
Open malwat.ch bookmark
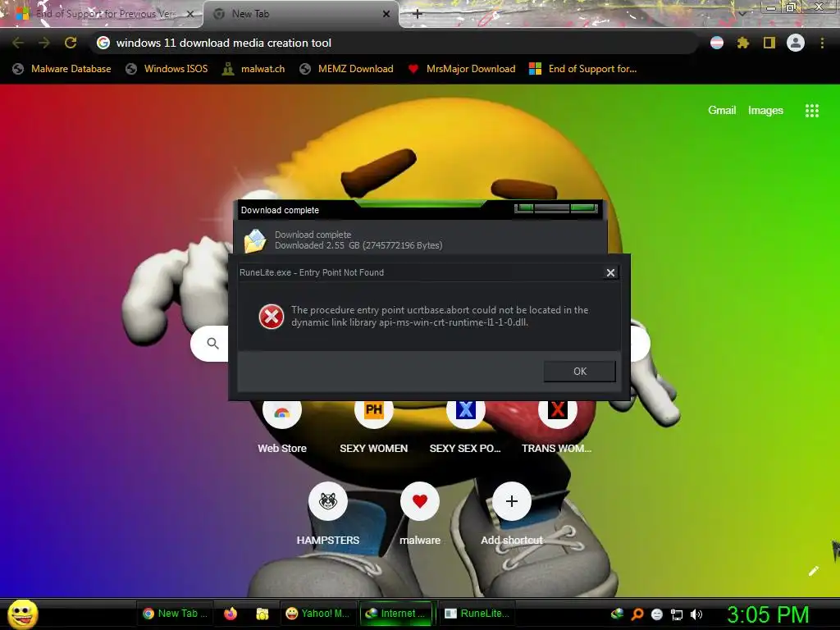click(253, 69)
